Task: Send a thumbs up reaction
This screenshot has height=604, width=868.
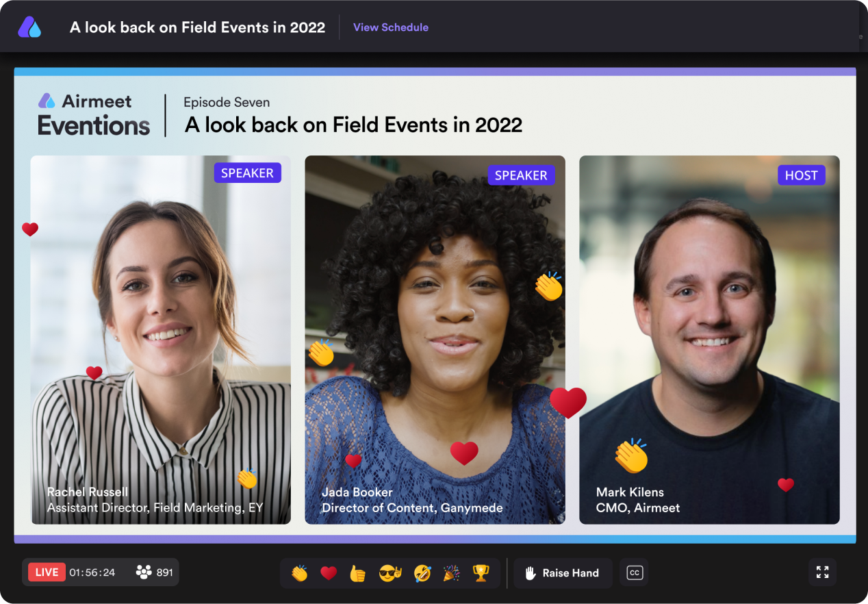Action: click(357, 573)
